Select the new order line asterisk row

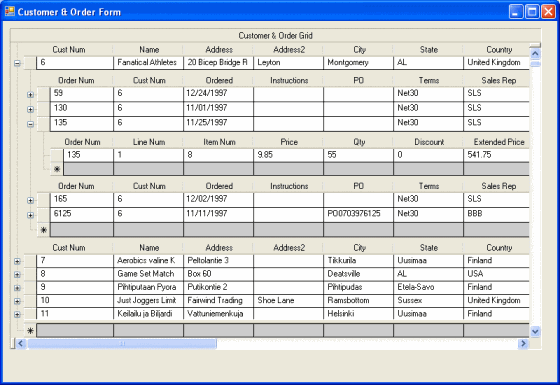[57, 169]
